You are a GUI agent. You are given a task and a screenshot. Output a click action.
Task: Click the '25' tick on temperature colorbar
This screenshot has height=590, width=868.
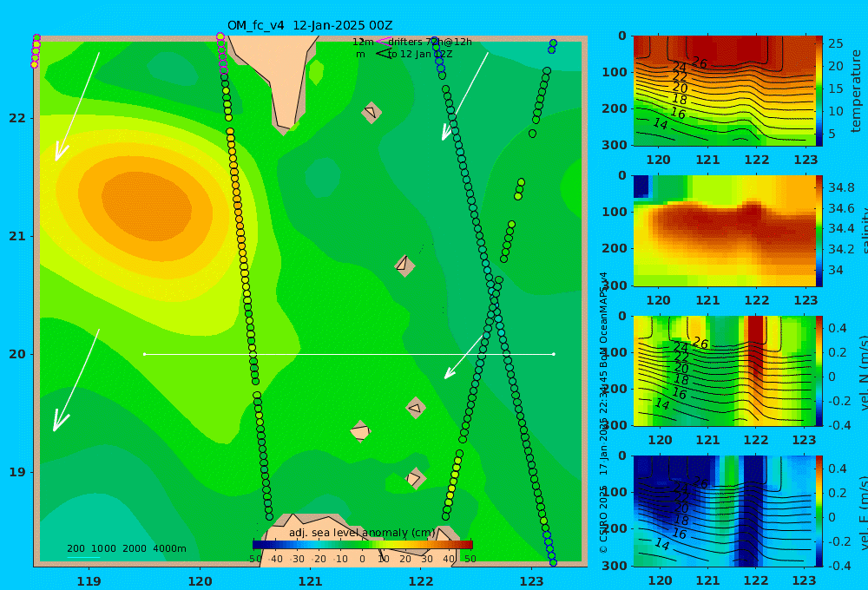point(835,43)
